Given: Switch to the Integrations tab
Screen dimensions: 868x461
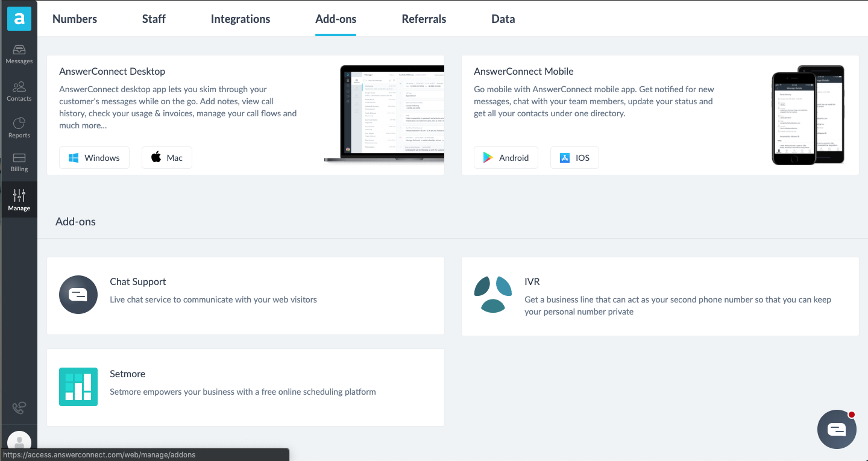Looking at the screenshot, I should (240, 19).
